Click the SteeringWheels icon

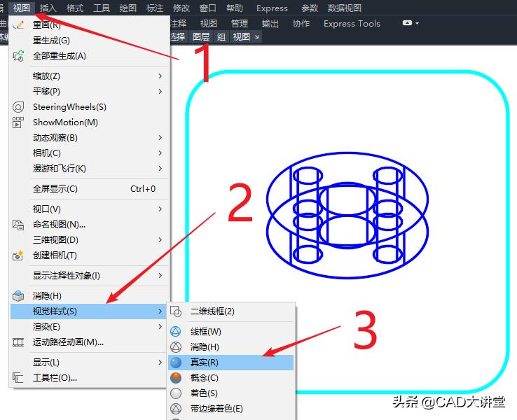point(18,107)
